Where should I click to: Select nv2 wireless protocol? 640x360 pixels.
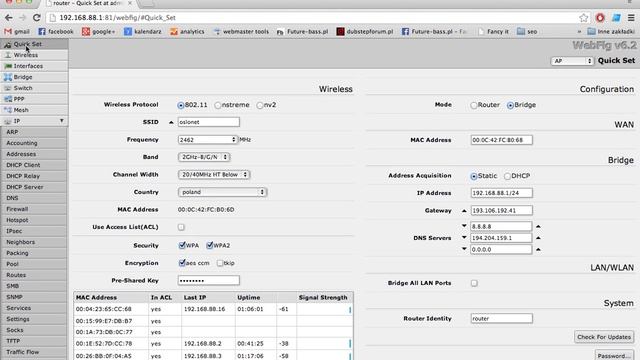(260, 105)
